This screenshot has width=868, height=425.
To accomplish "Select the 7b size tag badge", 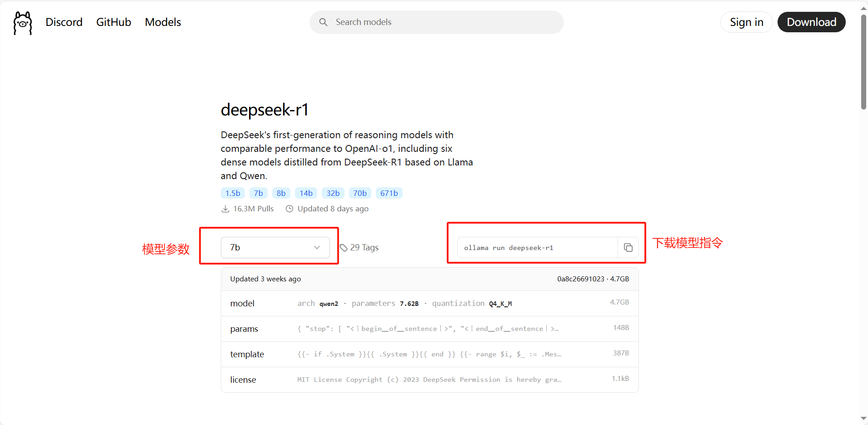I will tap(258, 193).
